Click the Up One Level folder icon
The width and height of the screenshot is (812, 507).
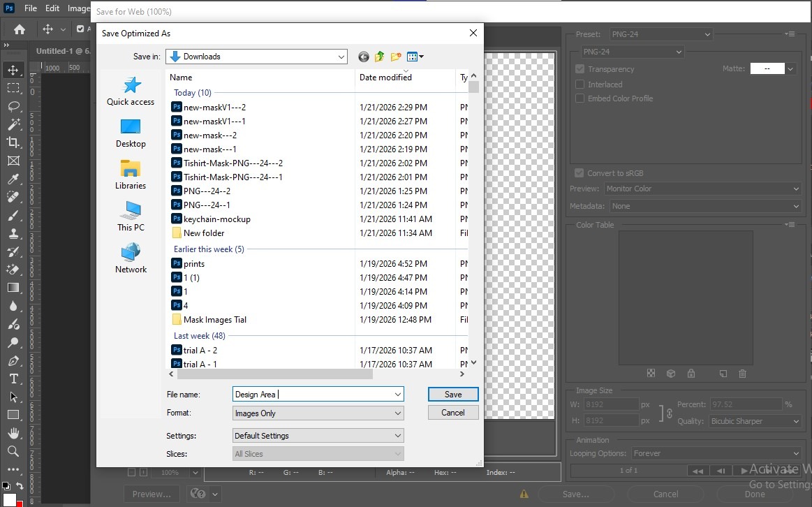click(380, 57)
